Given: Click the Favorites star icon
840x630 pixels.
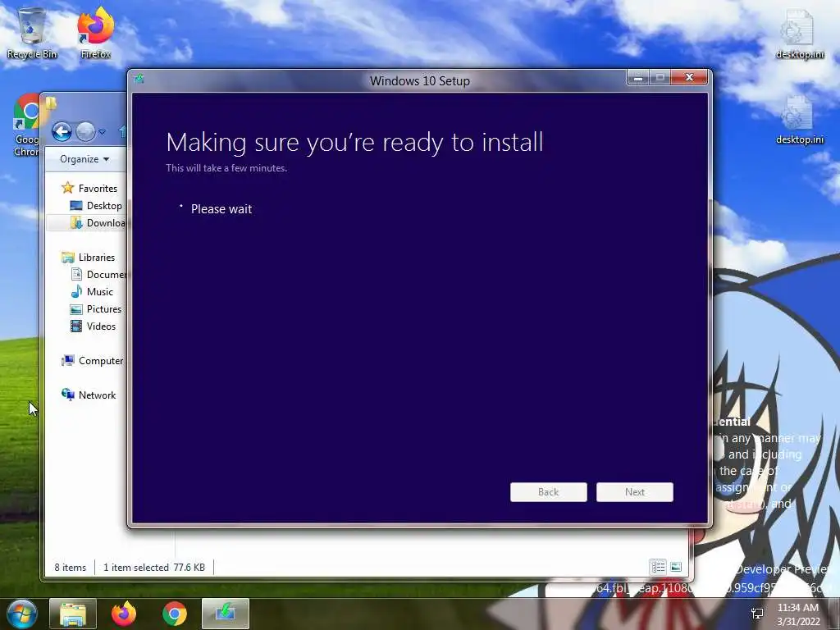Looking at the screenshot, I should coord(67,188).
